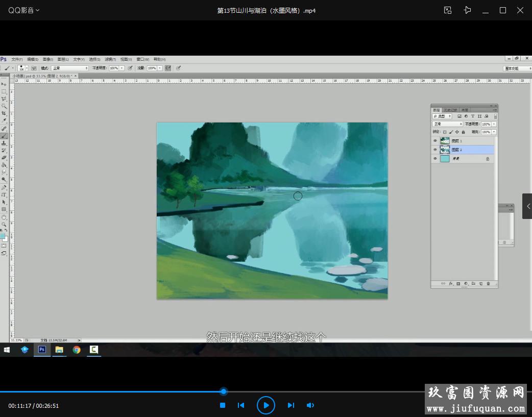The width and height of the screenshot is (532, 417).
Task: Open the 文件 menu
Action: [17, 59]
